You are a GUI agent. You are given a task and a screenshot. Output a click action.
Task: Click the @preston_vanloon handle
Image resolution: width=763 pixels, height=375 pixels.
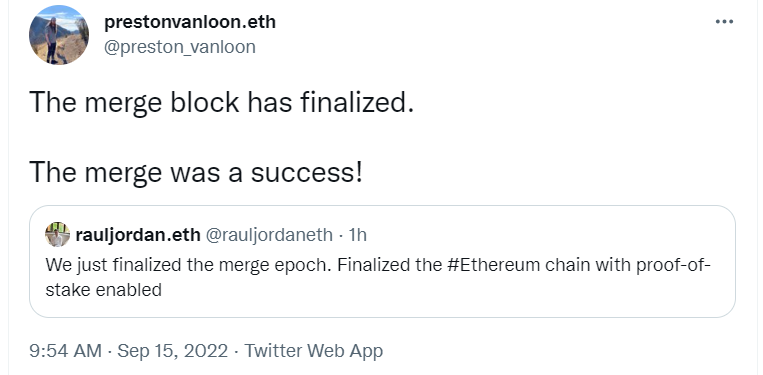(x=180, y=47)
